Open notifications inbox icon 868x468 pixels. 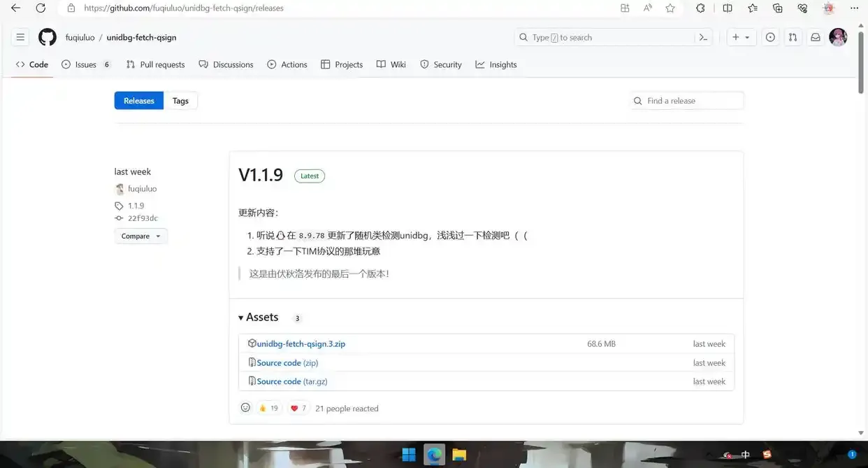click(x=815, y=37)
